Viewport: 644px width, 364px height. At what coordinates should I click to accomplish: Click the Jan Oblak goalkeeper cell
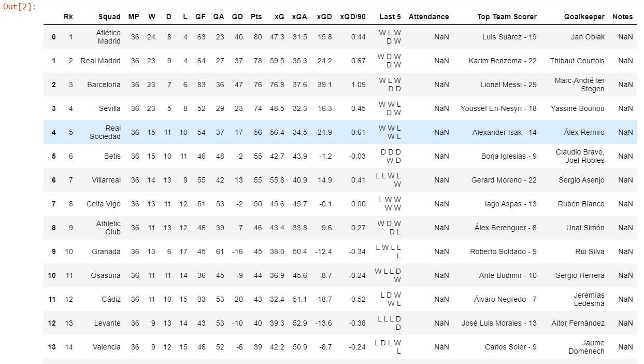click(x=588, y=37)
